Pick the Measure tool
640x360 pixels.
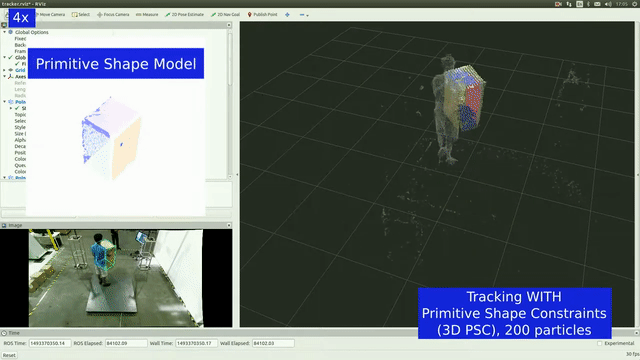click(147, 15)
